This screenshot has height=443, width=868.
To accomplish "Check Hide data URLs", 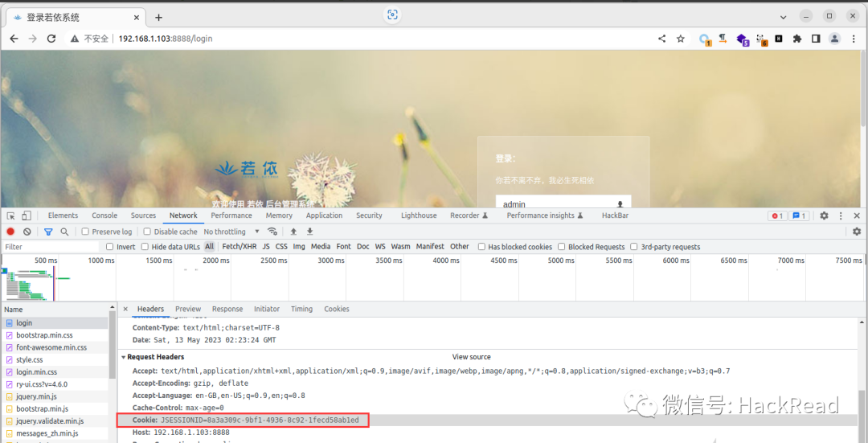I will [x=145, y=247].
